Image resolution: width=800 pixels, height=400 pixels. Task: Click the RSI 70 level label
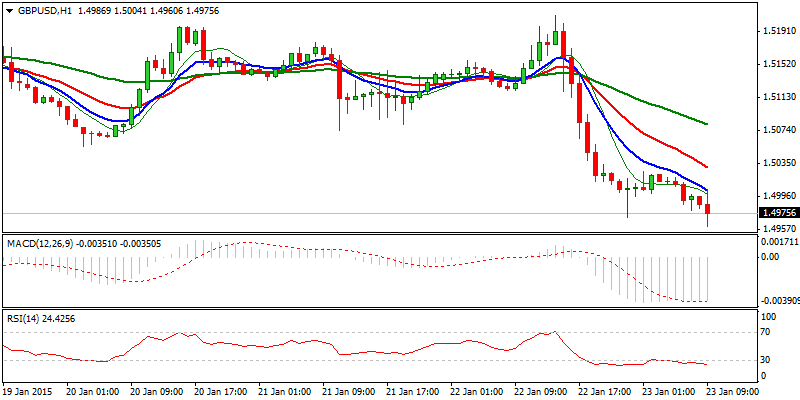click(767, 332)
